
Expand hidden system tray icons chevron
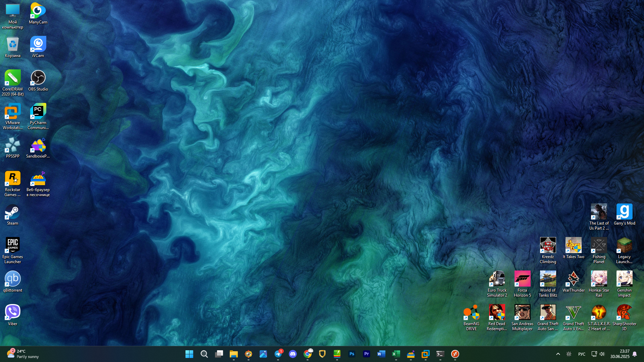click(x=558, y=354)
